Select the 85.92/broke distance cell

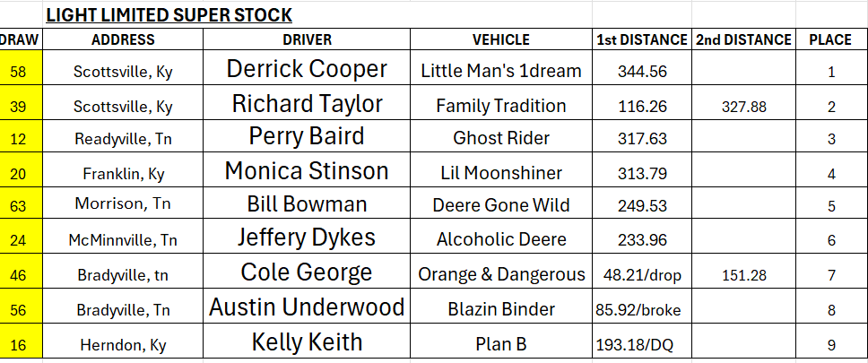pyautogui.click(x=642, y=306)
